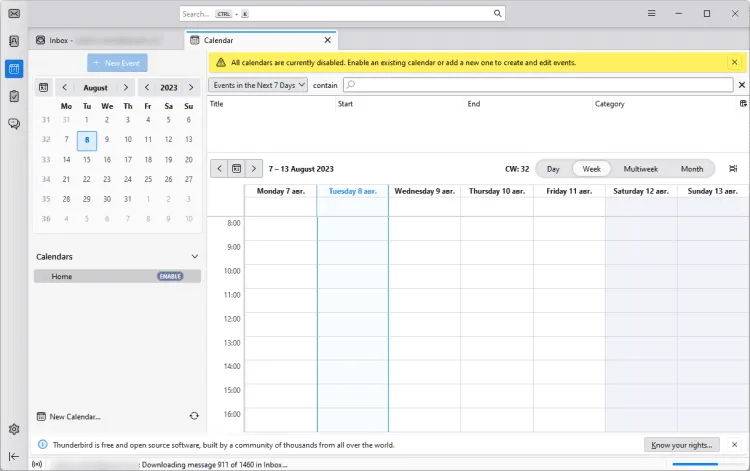Open the Tasks space icon
This screenshot has width=750, height=471.
(14, 96)
